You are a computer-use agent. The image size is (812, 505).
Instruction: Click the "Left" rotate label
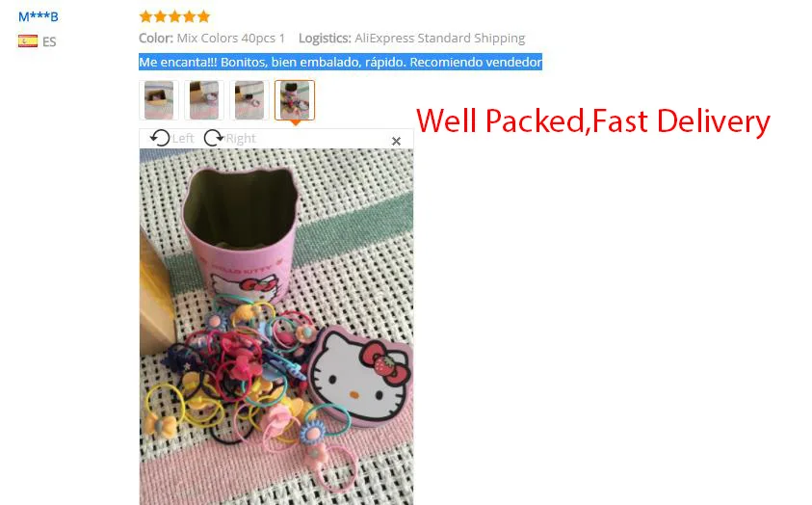(183, 138)
